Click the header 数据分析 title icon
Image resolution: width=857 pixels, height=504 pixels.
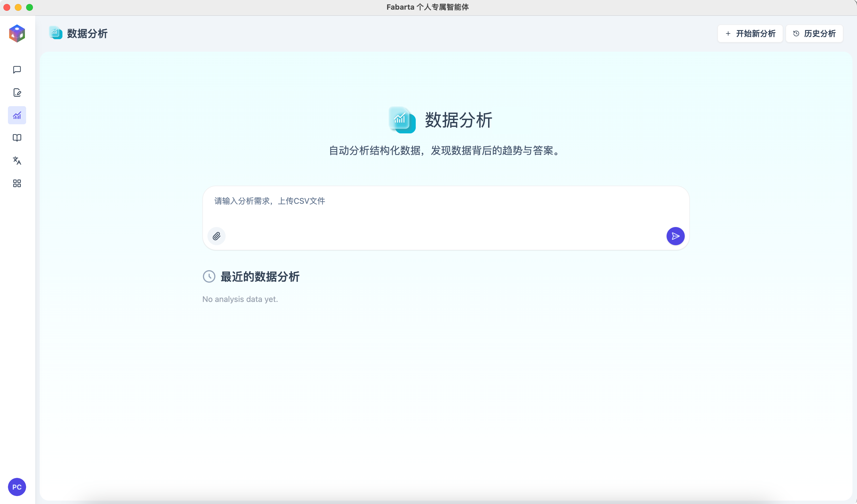pyautogui.click(x=56, y=33)
